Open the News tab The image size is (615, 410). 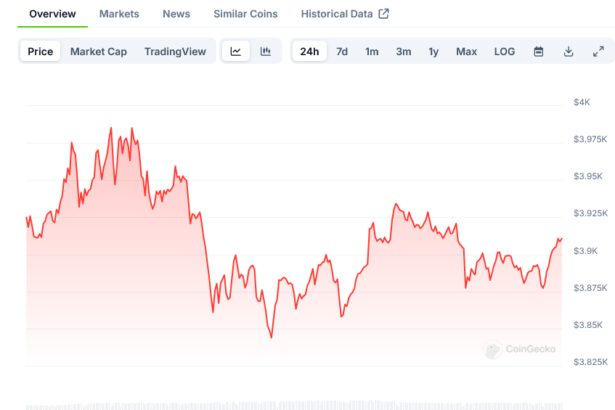point(176,14)
